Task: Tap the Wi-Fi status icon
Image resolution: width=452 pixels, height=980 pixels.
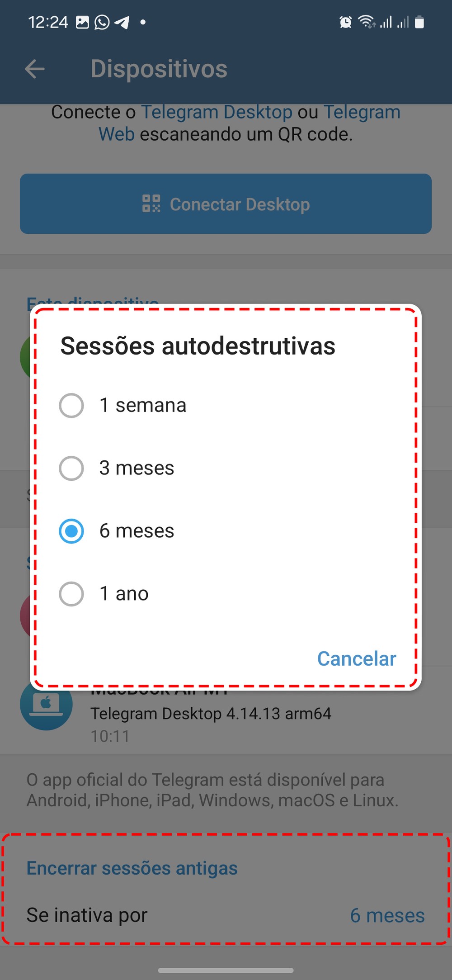Action: 366,22
